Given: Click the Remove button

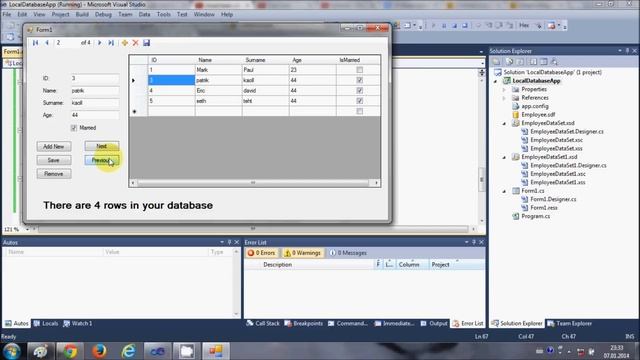Looking at the screenshot, I should click(54, 174).
